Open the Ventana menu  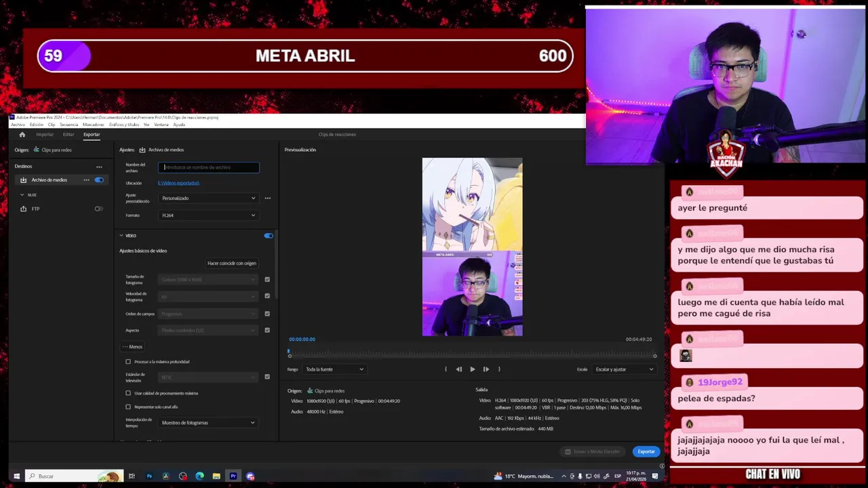(x=161, y=125)
